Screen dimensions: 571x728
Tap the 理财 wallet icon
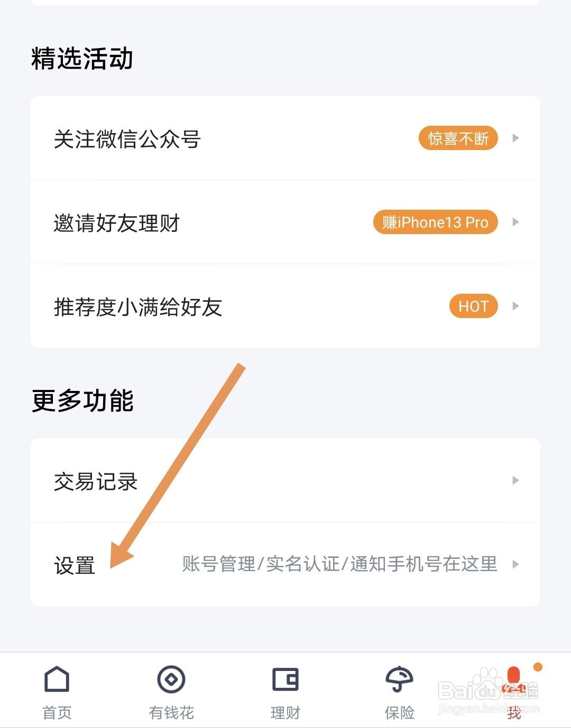click(285, 679)
